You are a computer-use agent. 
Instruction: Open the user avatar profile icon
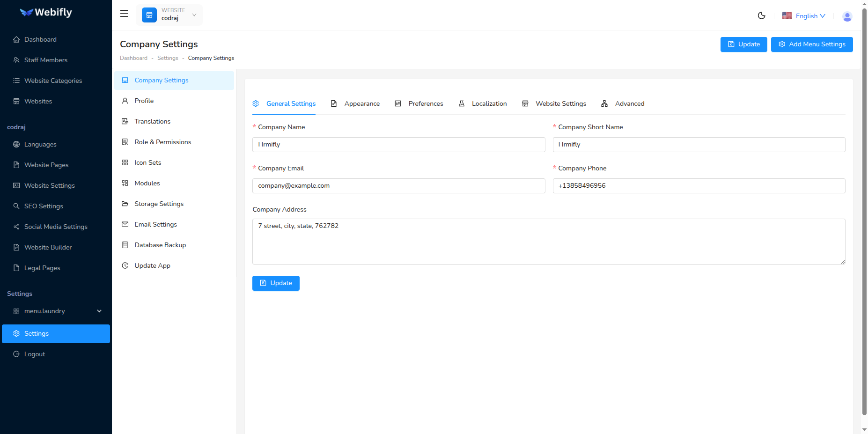[x=847, y=16]
